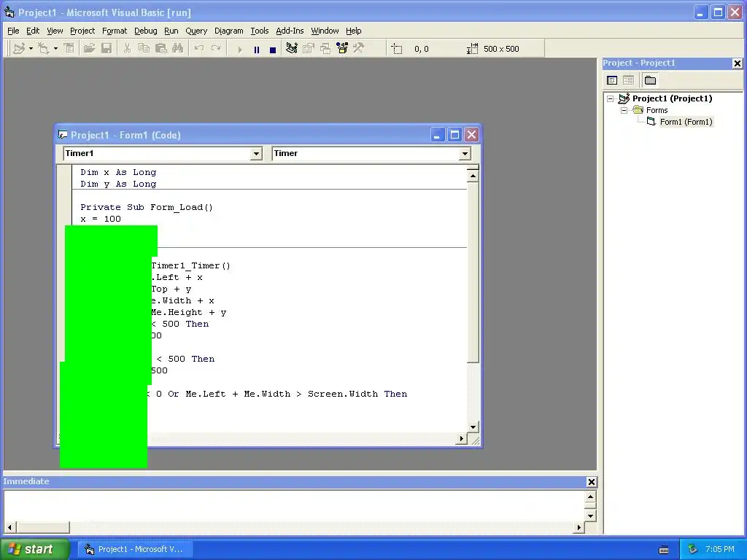747x560 pixels.
Task: Close the Project Explorer panel
Action: coord(737,63)
